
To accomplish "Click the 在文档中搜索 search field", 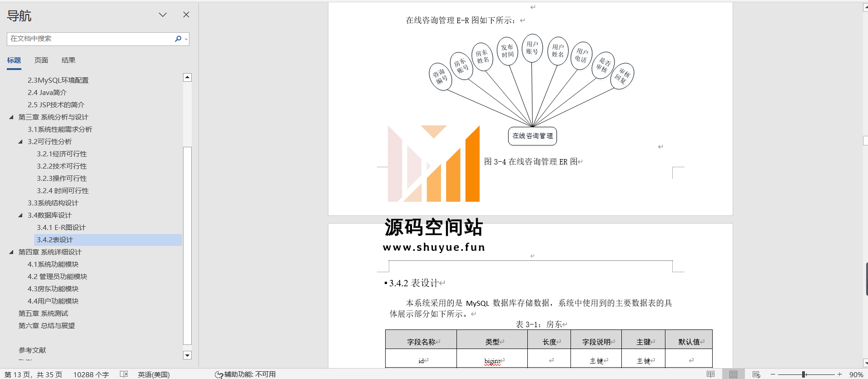I will 90,39.
